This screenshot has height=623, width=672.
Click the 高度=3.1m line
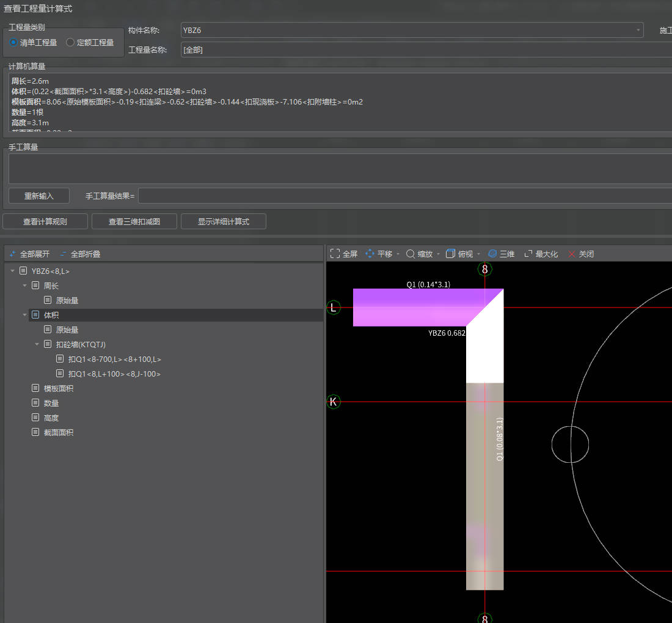click(x=30, y=123)
